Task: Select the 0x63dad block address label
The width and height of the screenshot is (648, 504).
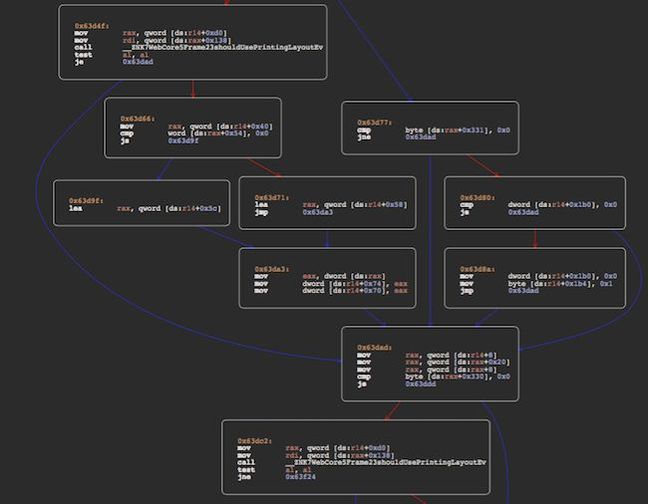Action: 374,348
